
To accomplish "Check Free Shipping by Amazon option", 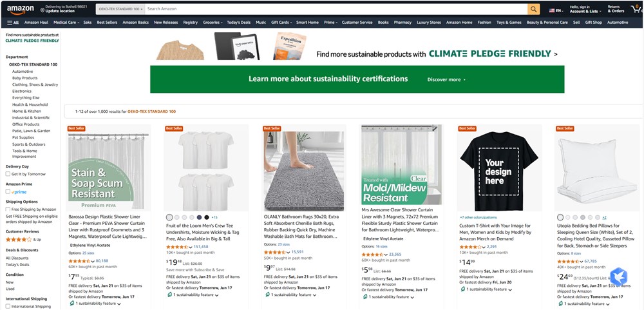I will (x=8, y=209).
